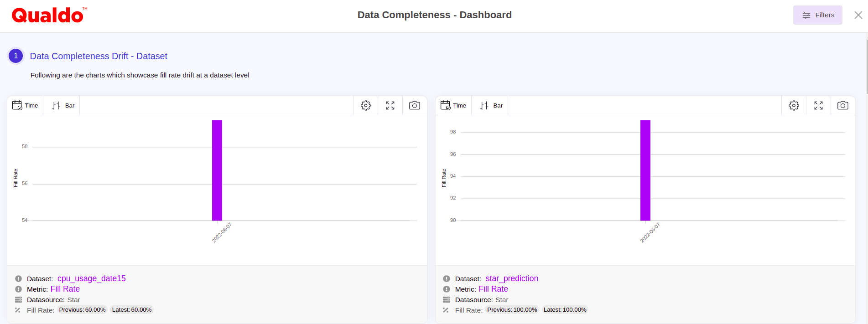The image size is (868, 324).
Task: Open the star_prediction dataset link
Action: pyautogui.click(x=512, y=278)
